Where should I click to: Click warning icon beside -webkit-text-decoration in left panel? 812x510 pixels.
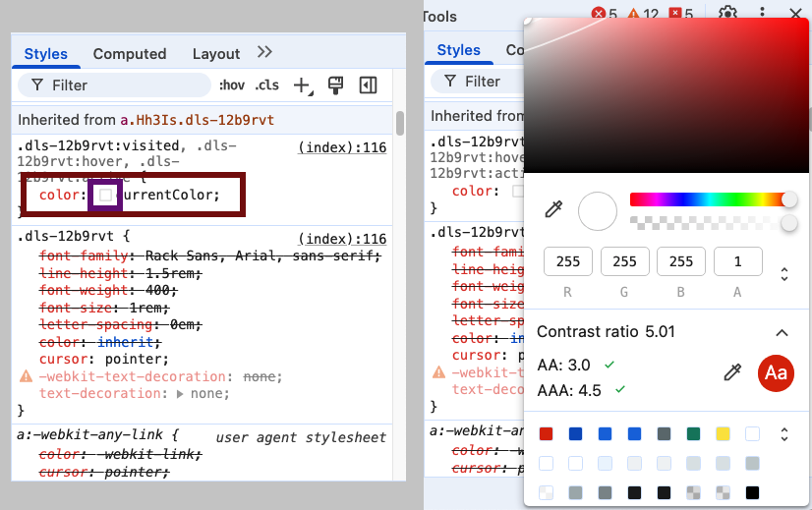[x=26, y=376]
